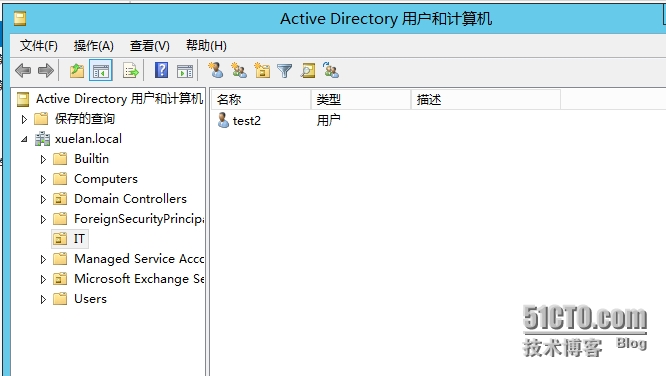Toggle the show/hide console tree icon
Screen dimensions: 666x376
point(101,71)
